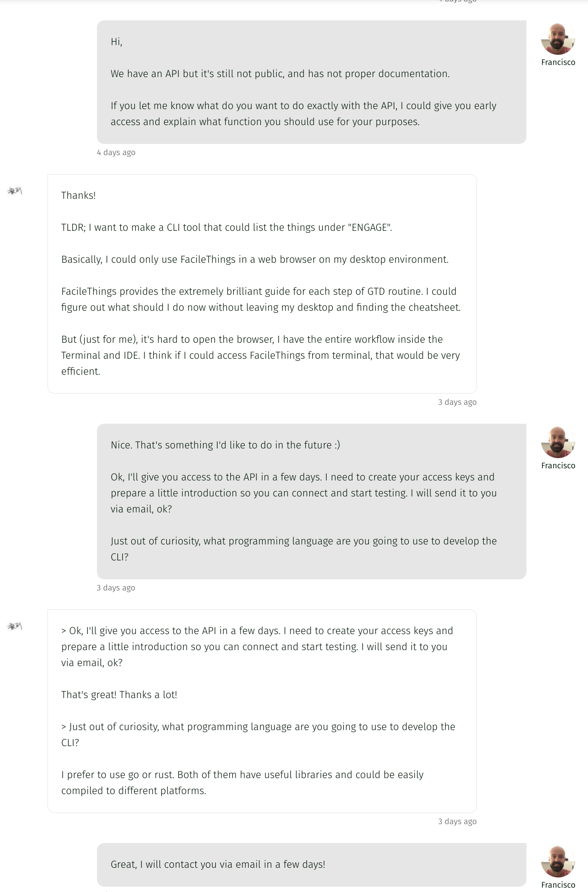Screen dimensions: 588x892
Task: Open the user avatar beside the quoted reply message
Action: pos(15,626)
